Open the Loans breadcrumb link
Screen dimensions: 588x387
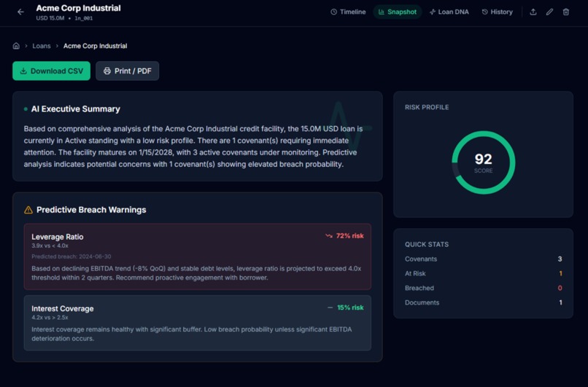click(x=42, y=46)
